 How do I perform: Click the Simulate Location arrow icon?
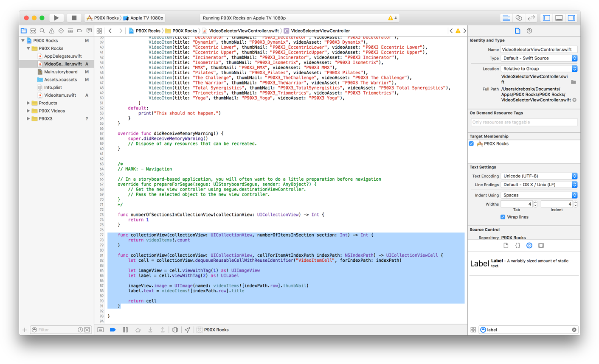[187, 330]
